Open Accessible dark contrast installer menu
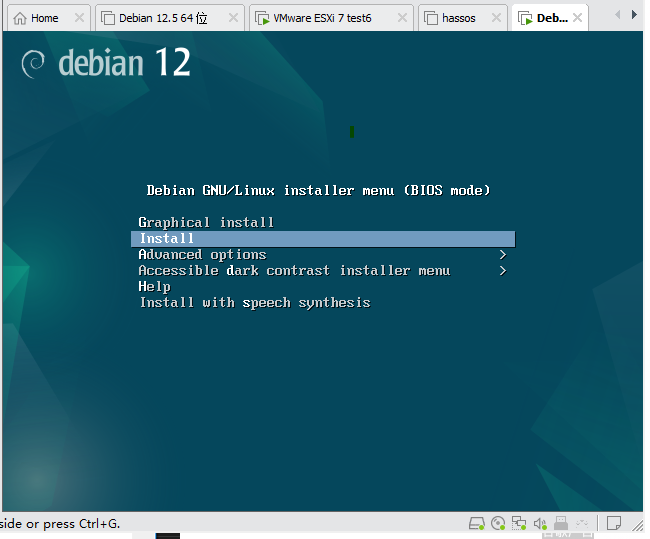 pos(294,271)
